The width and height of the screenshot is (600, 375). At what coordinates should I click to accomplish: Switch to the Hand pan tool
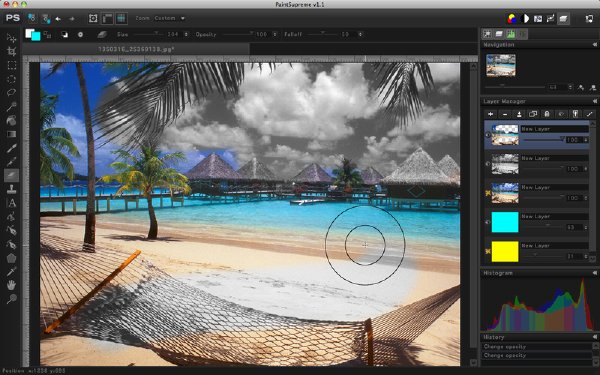(11, 285)
